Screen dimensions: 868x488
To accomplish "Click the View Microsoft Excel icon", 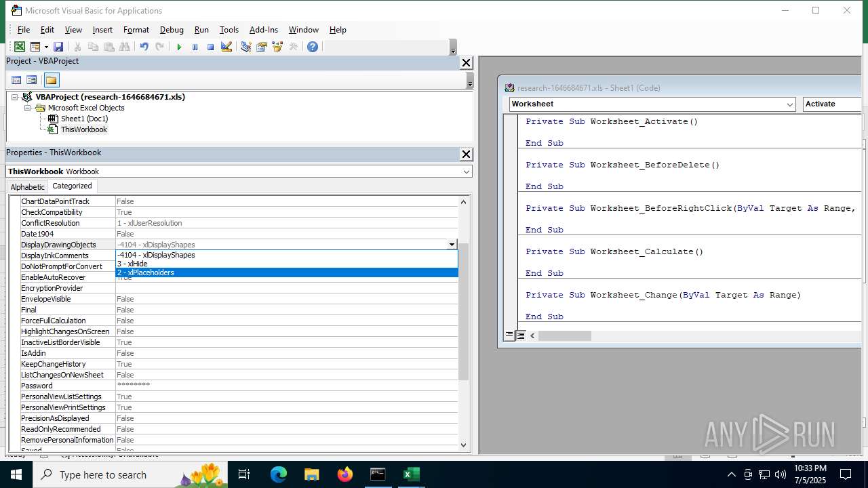I will [20, 47].
